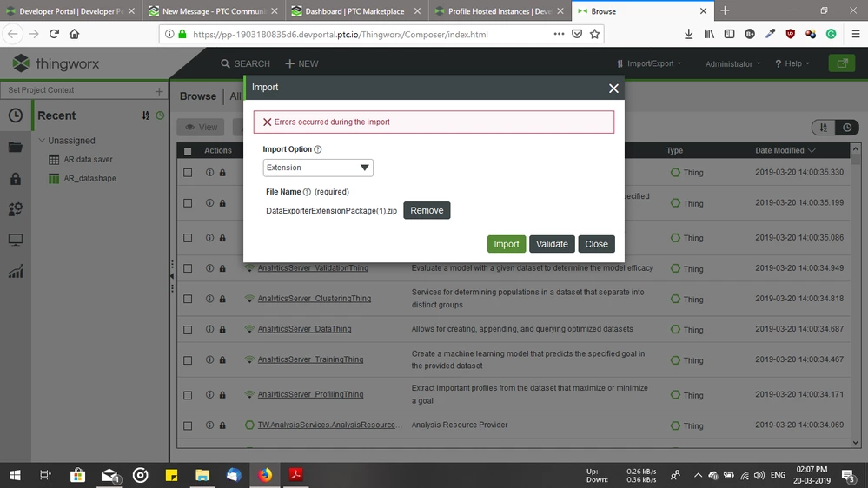Check the box in the 14:00:35.199 row

click(188, 203)
